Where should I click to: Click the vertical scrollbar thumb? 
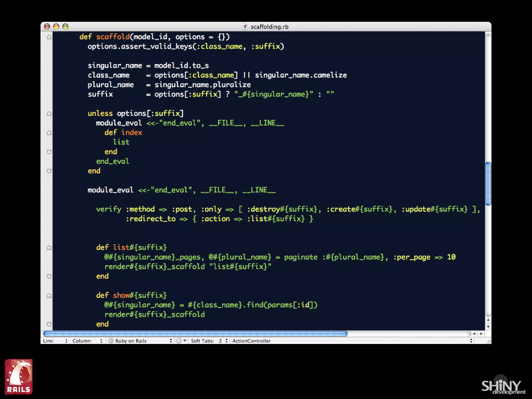[x=488, y=183]
